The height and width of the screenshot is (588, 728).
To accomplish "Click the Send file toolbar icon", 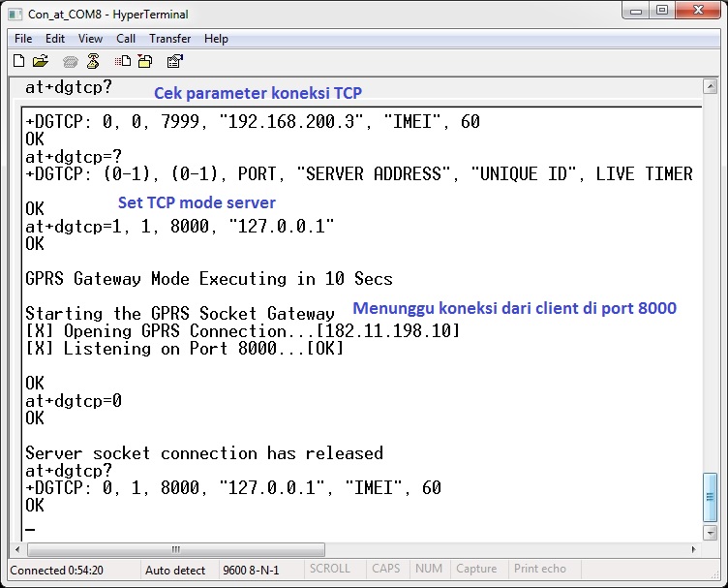I will coord(123,61).
